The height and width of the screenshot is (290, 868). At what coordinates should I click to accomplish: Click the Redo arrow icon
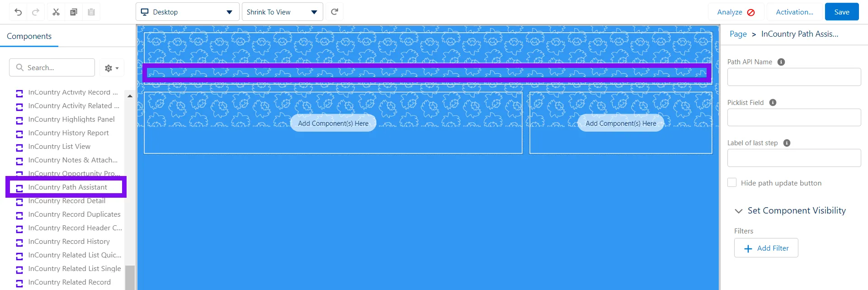point(36,12)
